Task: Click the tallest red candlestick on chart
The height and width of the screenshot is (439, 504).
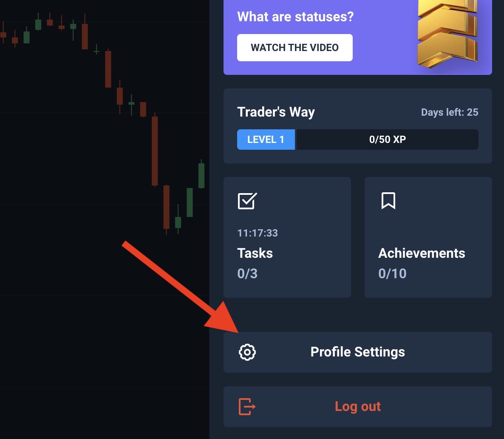Action: click(x=155, y=151)
